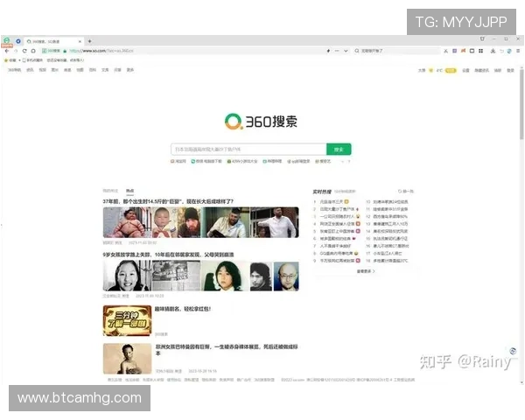Click the green lock security icon
The width and height of the screenshot is (525, 420).
tap(65, 51)
